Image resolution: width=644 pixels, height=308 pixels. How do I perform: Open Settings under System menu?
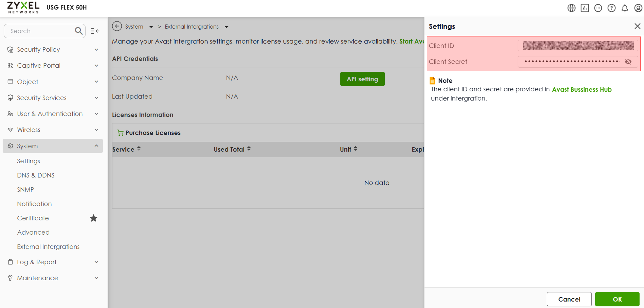[x=28, y=161]
